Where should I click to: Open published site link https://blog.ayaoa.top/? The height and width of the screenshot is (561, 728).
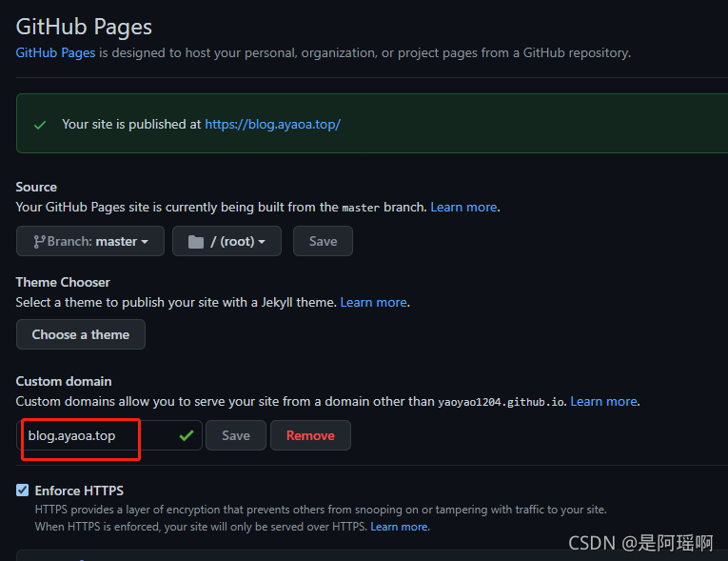tap(272, 124)
